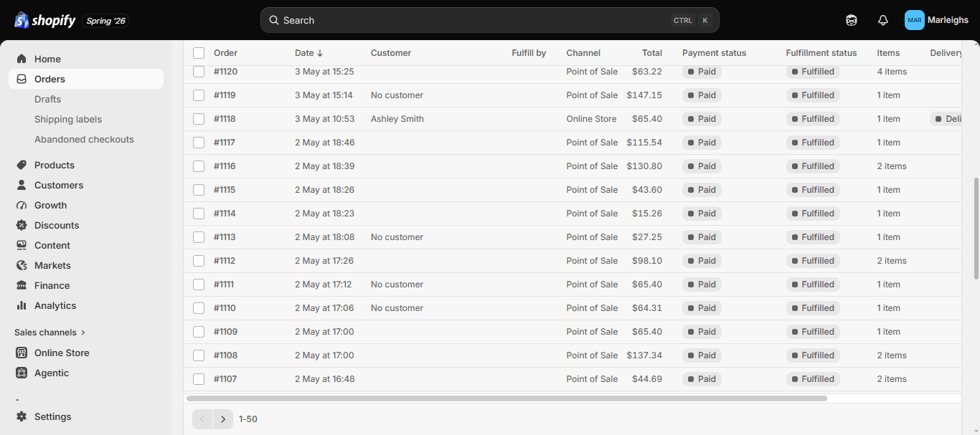Click the Total column header
This screenshot has width=980, height=435.
[x=652, y=53]
